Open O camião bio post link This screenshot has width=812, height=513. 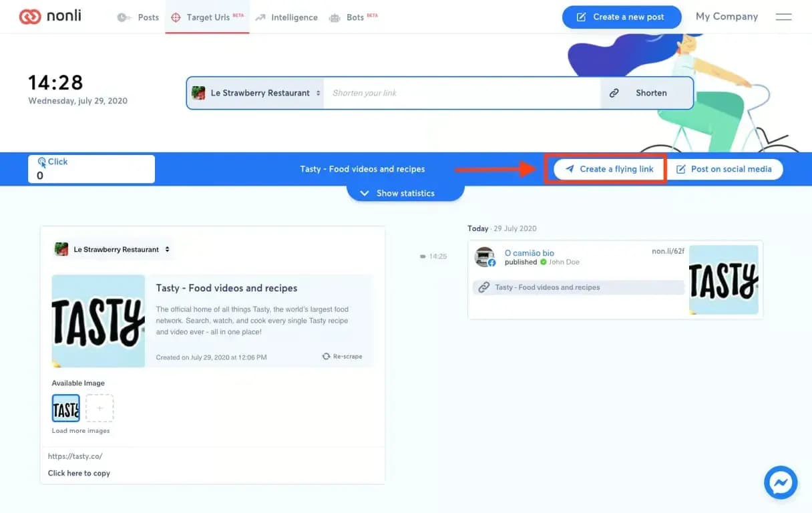(x=530, y=253)
